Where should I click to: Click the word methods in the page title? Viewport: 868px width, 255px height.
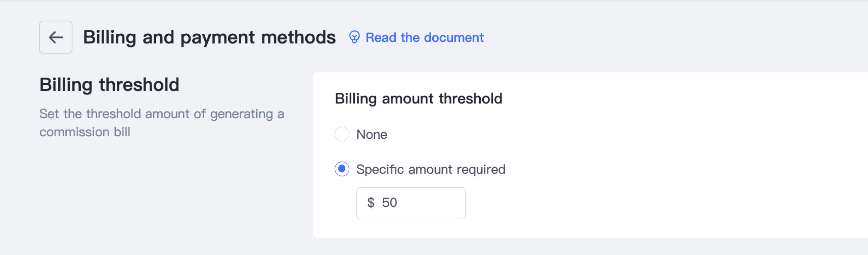pyautogui.click(x=298, y=37)
